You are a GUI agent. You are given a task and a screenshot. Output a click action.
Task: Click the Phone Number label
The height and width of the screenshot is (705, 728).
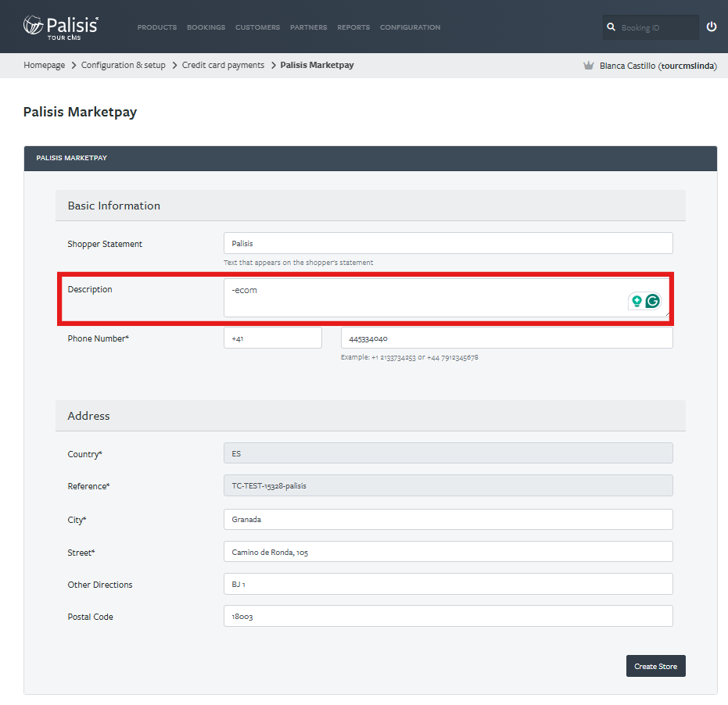99,338
